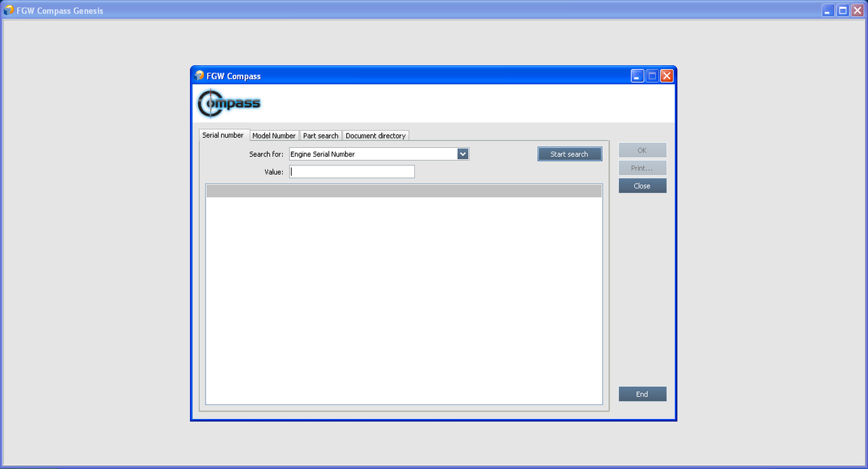Maximize the FGW Compass Genesis main window

[x=843, y=10]
